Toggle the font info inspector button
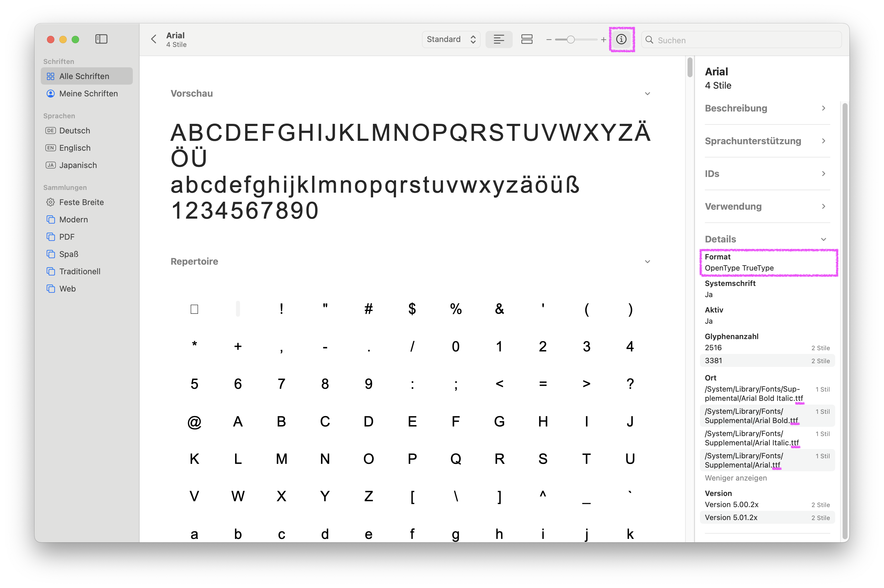Screen dimensions: 884x588 coord(621,40)
